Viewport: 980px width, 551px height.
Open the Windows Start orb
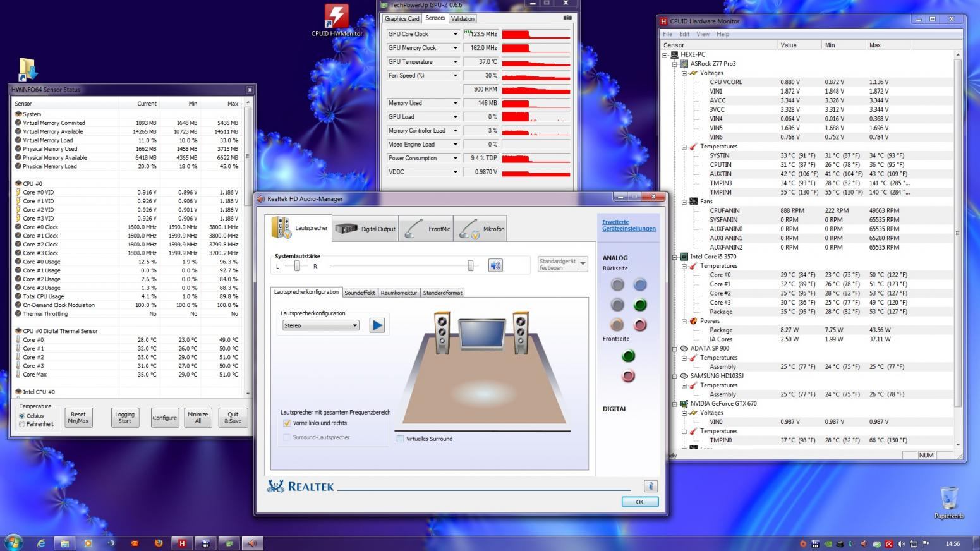pyautogui.click(x=13, y=542)
